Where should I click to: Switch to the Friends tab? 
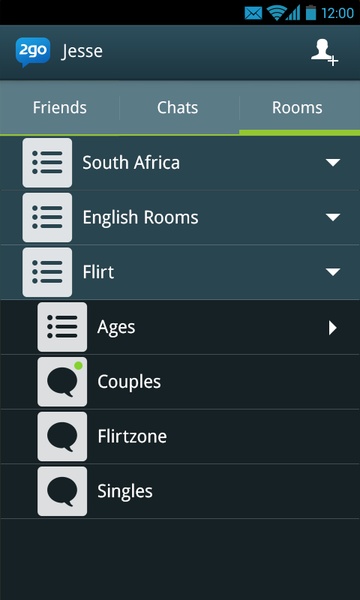[60, 108]
